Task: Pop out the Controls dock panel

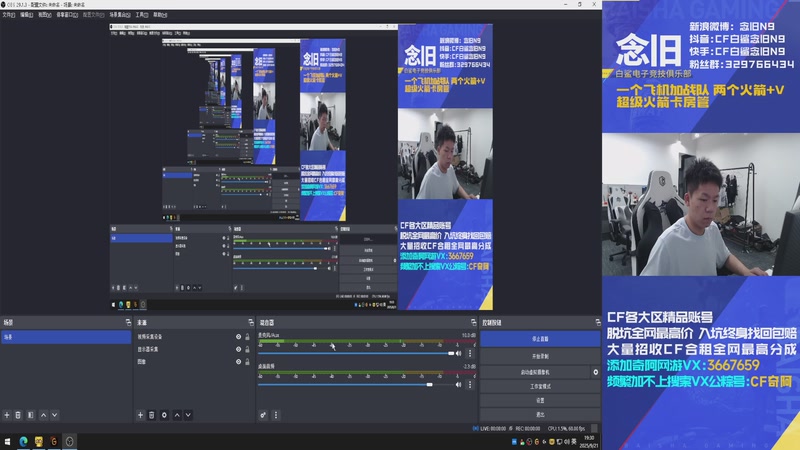Action: point(597,322)
